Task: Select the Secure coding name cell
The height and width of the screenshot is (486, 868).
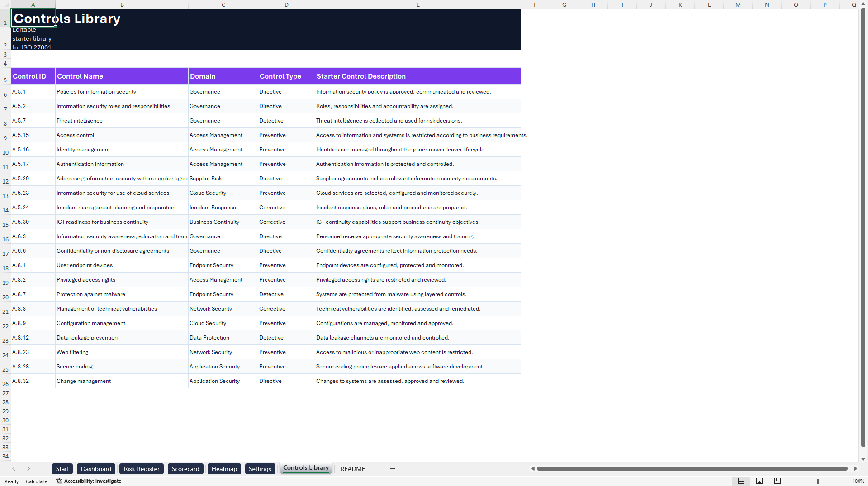Action: pos(122,367)
